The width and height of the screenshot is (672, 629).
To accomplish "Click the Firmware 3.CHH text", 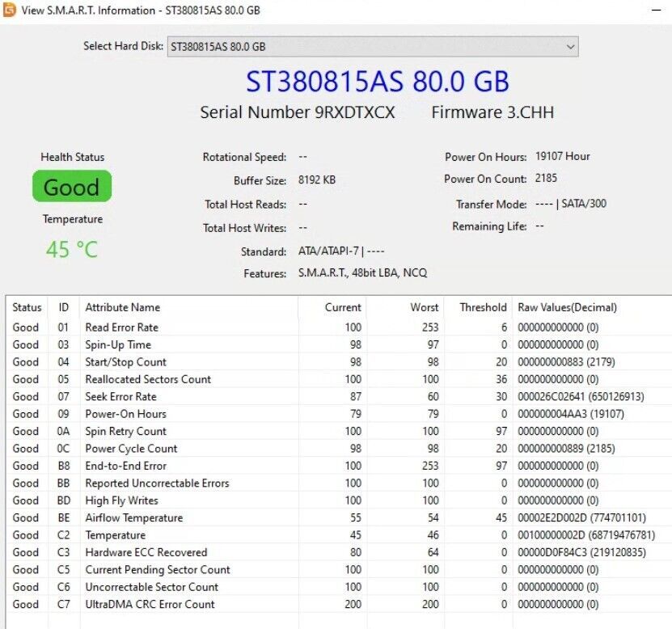I will 492,112.
